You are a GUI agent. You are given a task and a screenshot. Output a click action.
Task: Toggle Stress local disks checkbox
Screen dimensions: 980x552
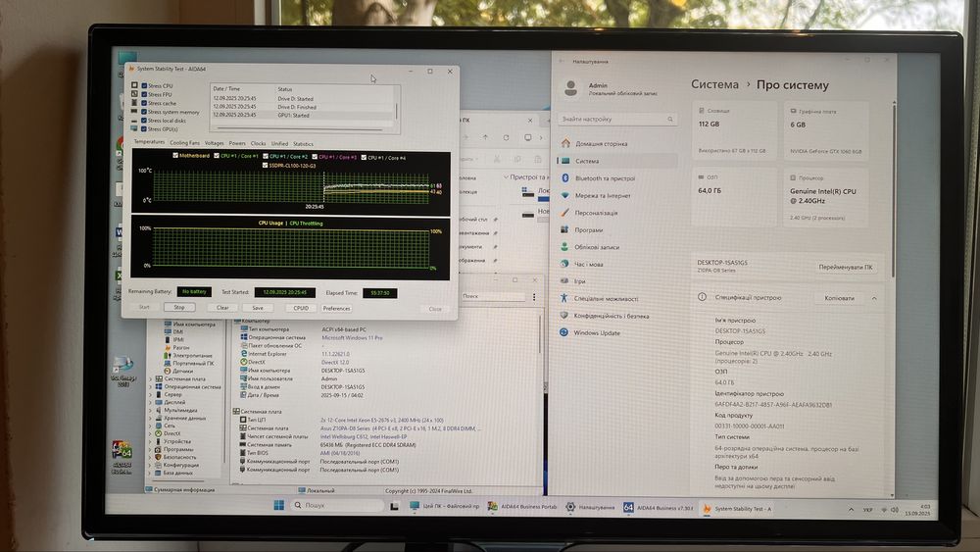[x=144, y=120]
